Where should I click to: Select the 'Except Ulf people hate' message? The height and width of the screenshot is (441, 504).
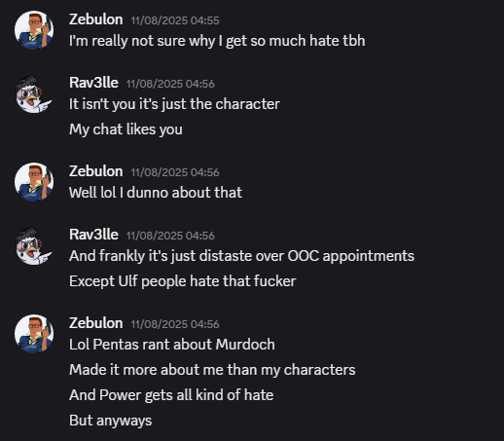coord(183,281)
